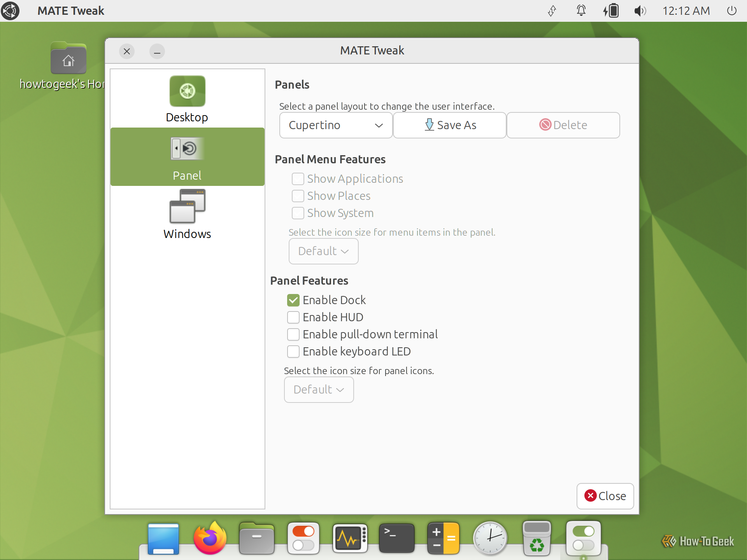Click the Close button at bottom right

pyautogui.click(x=605, y=496)
